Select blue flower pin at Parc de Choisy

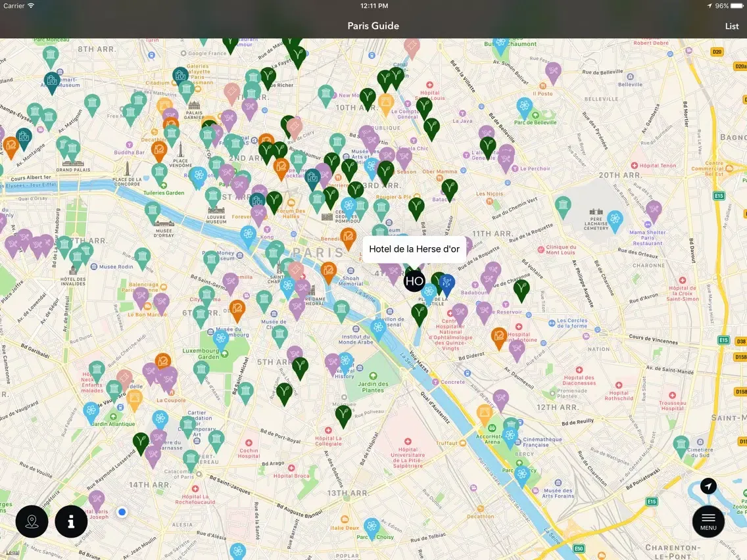point(372,527)
